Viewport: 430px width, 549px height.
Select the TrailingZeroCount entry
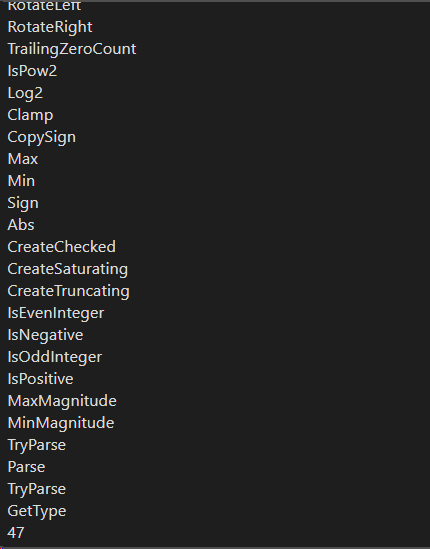tap(72, 49)
